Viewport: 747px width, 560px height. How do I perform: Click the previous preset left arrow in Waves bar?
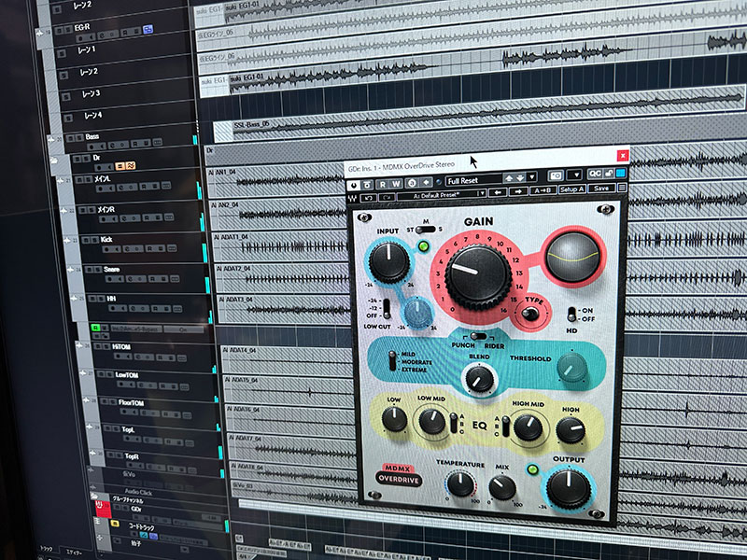pyautogui.click(x=498, y=192)
